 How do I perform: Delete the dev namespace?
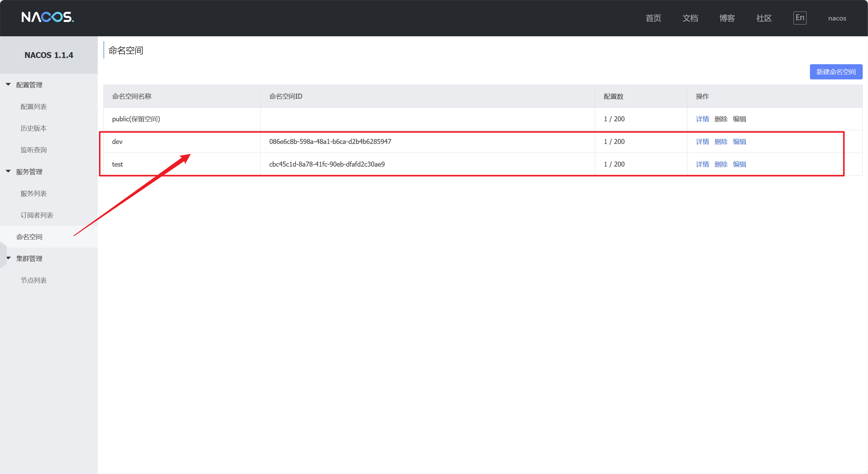(721, 141)
